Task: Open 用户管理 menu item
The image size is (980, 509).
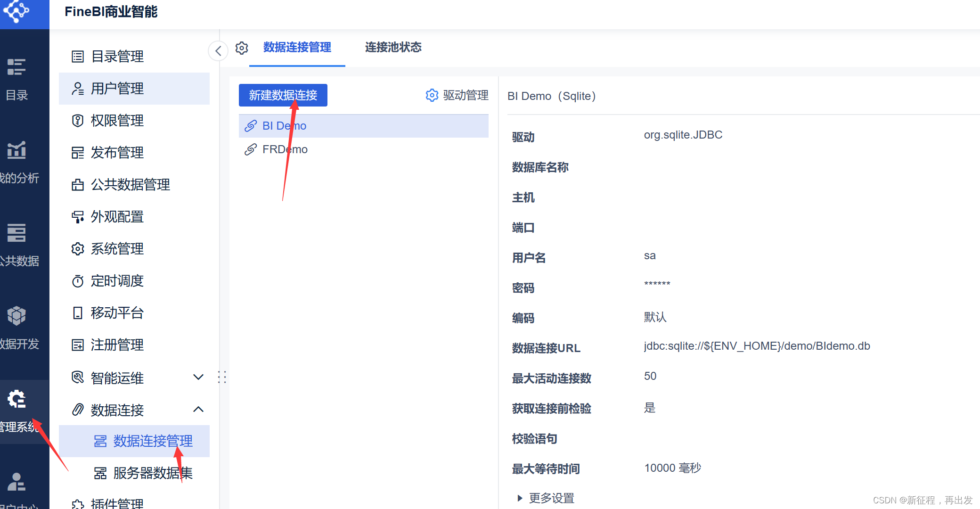Action: point(134,89)
